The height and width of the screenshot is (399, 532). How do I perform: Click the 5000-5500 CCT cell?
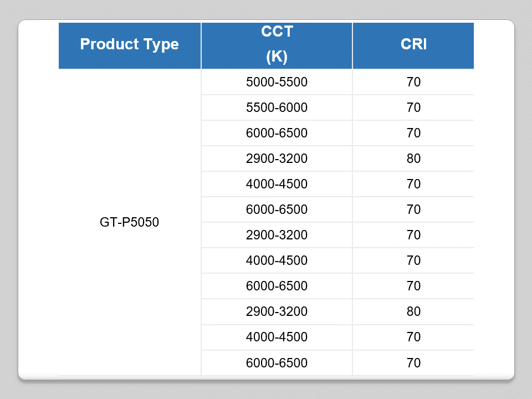[x=277, y=83]
